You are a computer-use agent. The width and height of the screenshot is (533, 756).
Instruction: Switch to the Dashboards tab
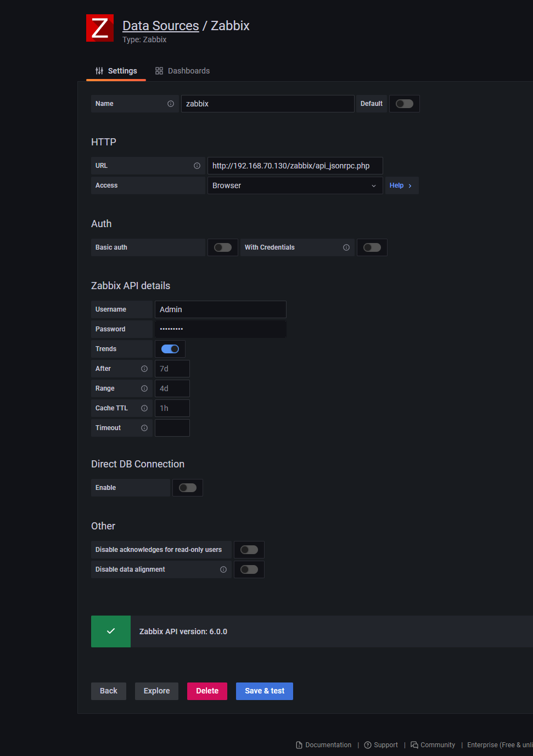pyautogui.click(x=183, y=71)
